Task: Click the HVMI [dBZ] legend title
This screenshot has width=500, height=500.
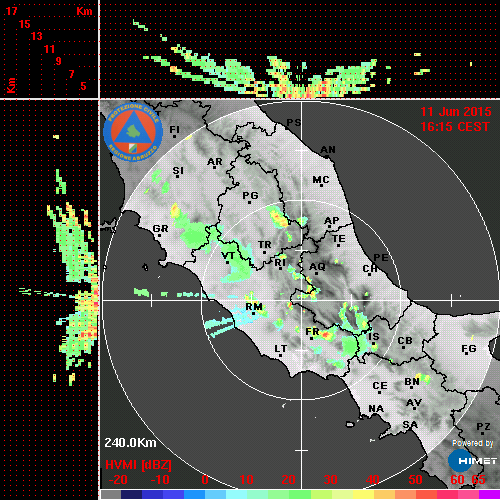Action: (138, 465)
